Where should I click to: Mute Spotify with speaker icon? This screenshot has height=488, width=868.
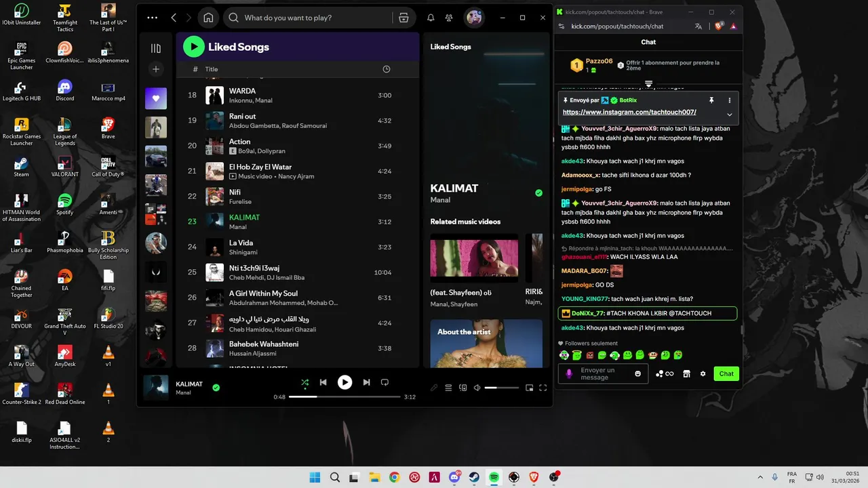(x=477, y=388)
